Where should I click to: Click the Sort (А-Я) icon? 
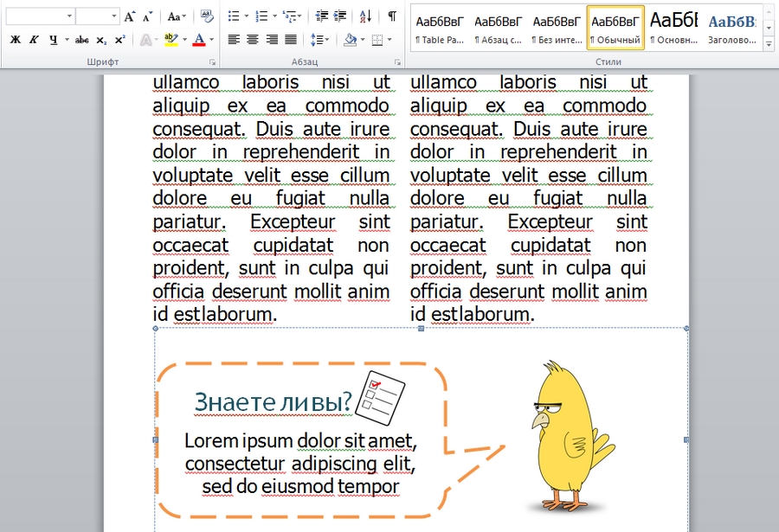pos(365,16)
